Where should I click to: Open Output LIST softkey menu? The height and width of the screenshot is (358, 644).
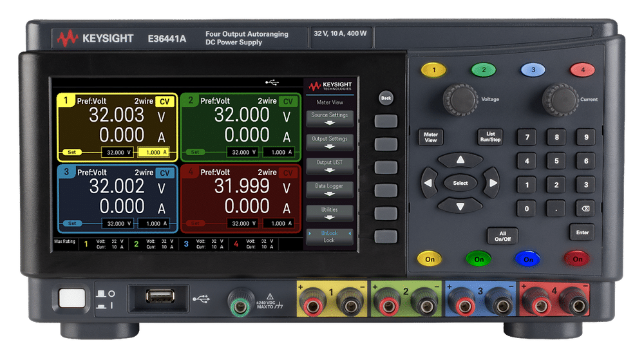coord(329,166)
